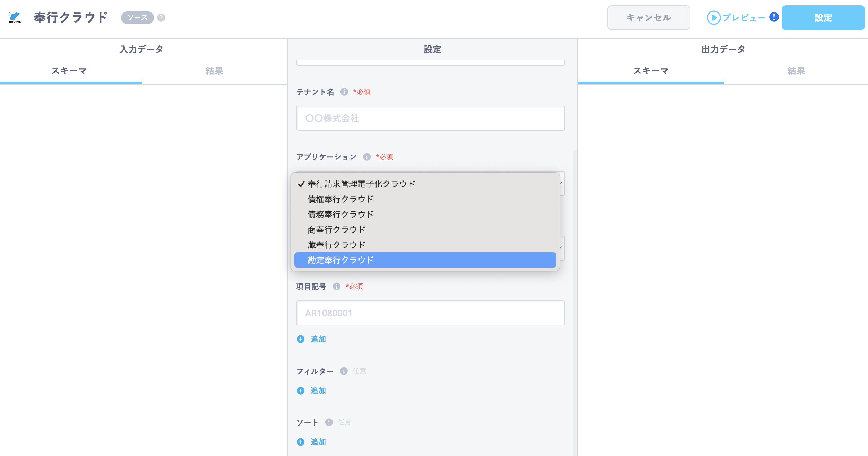This screenshot has height=456, width=868.
Task: Select 蔵奉行クラウド option
Action: coord(425,245)
